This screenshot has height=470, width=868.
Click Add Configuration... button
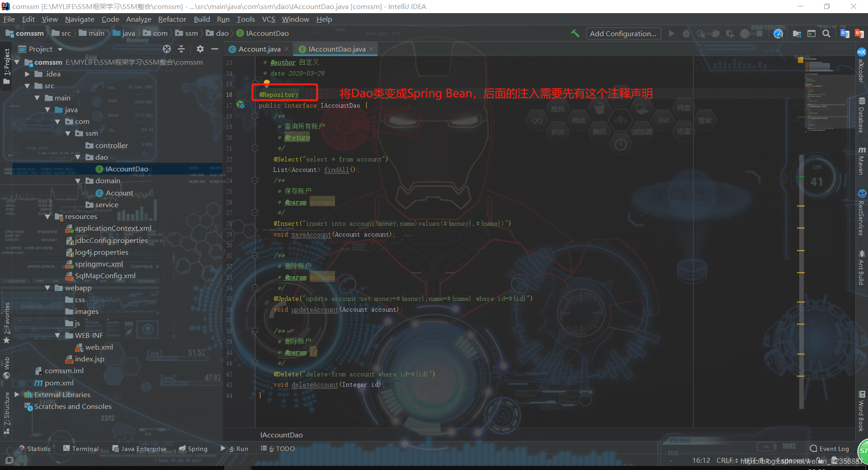click(623, 33)
